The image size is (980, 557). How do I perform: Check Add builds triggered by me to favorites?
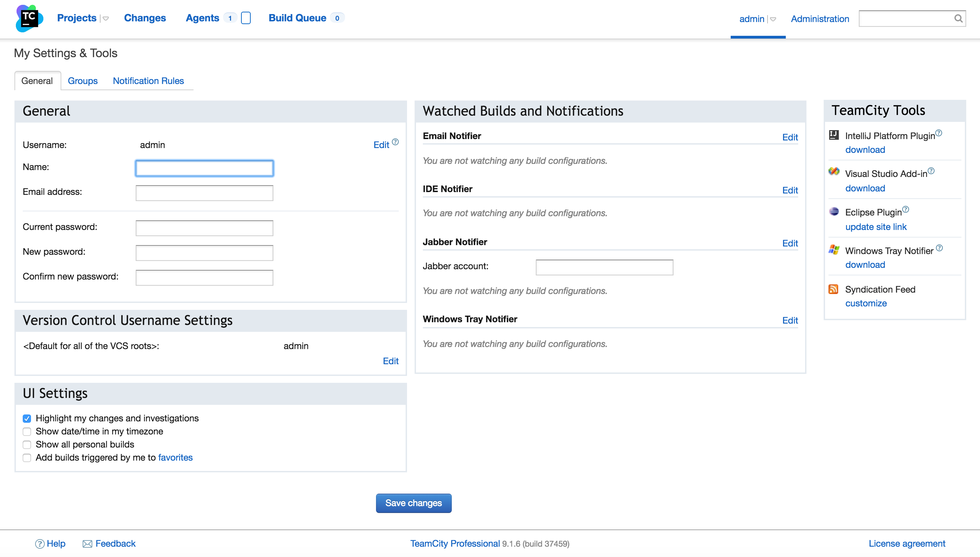pyautogui.click(x=27, y=458)
